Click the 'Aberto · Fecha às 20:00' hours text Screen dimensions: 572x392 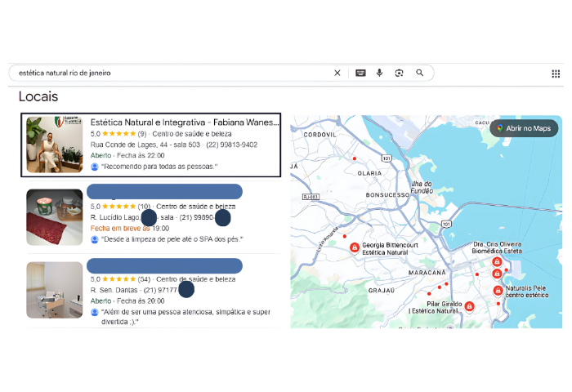coord(127,301)
